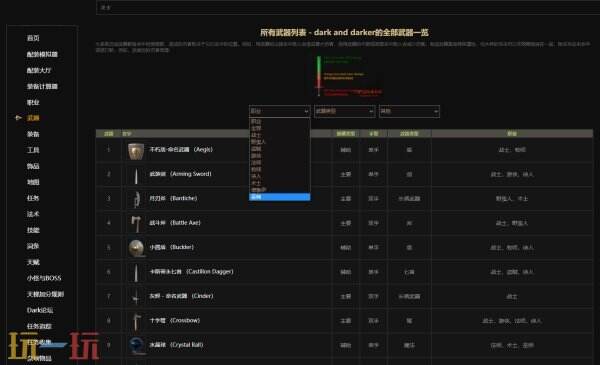The width and height of the screenshot is (600, 365).
Task: Click the Buckler shield icon
Action: click(x=136, y=248)
